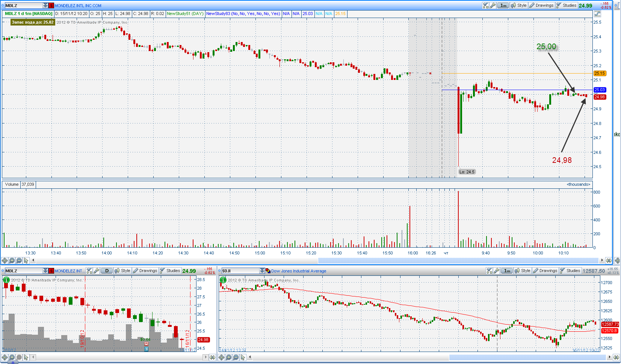Select pointer cursor tool below main chart
This screenshot has width=621, height=364.
[x=26, y=260]
